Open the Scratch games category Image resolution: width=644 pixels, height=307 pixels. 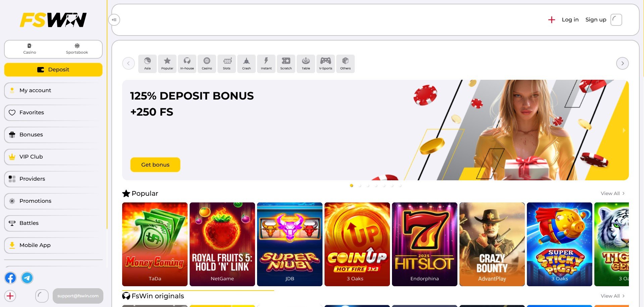click(x=286, y=64)
